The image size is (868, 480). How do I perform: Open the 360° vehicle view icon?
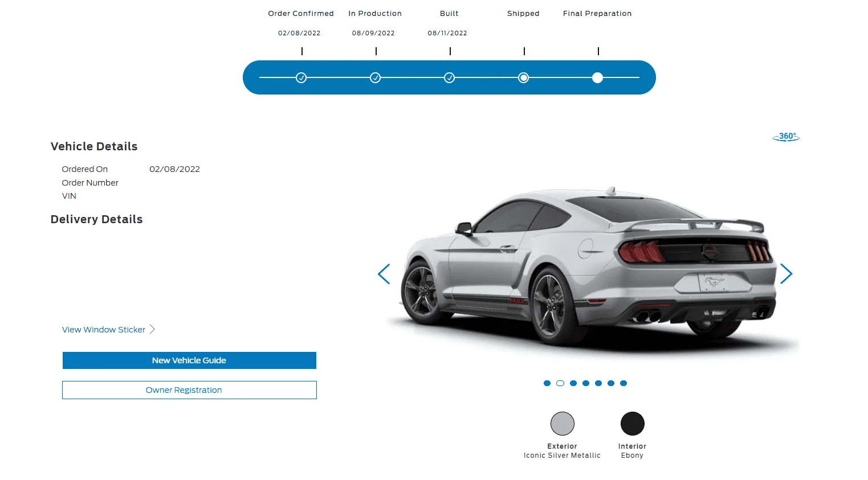(x=786, y=137)
